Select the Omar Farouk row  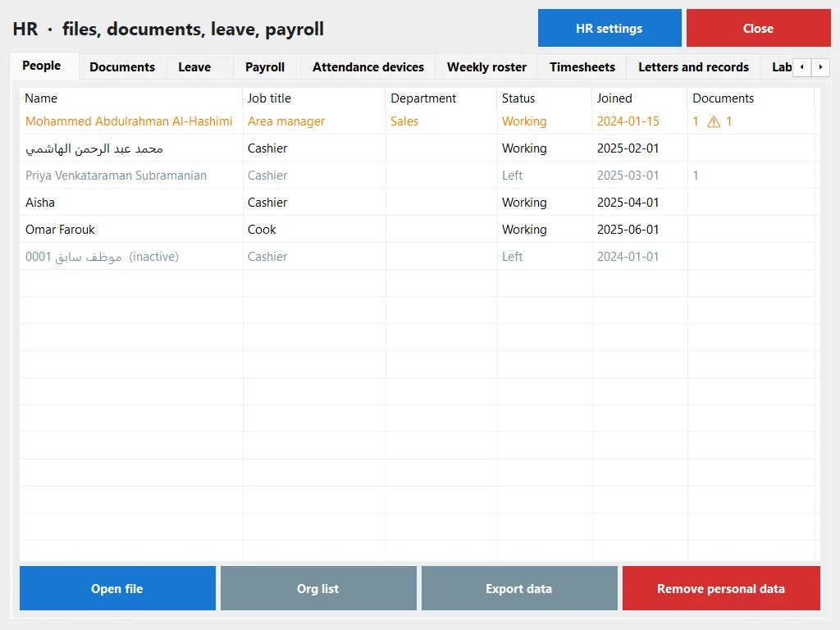pos(419,230)
